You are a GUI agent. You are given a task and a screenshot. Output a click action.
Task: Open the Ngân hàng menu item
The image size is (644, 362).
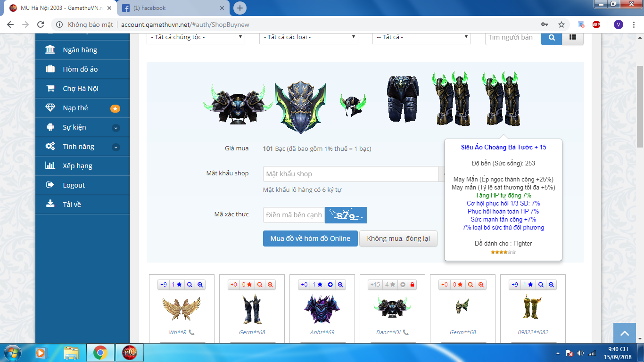(x=82, y=50)
